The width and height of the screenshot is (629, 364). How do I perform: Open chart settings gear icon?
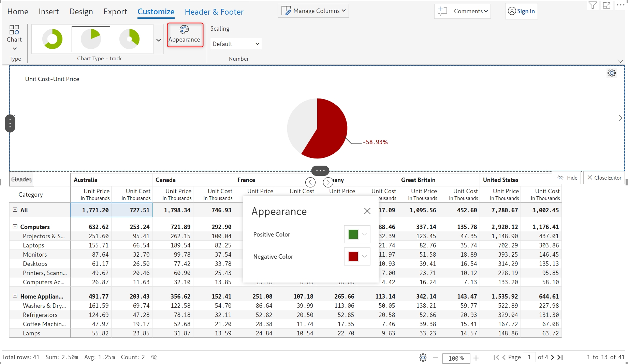(611, 73)
